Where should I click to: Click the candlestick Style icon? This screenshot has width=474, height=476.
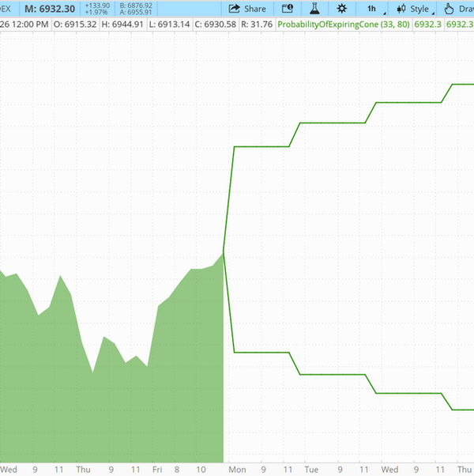pos(401,9)
